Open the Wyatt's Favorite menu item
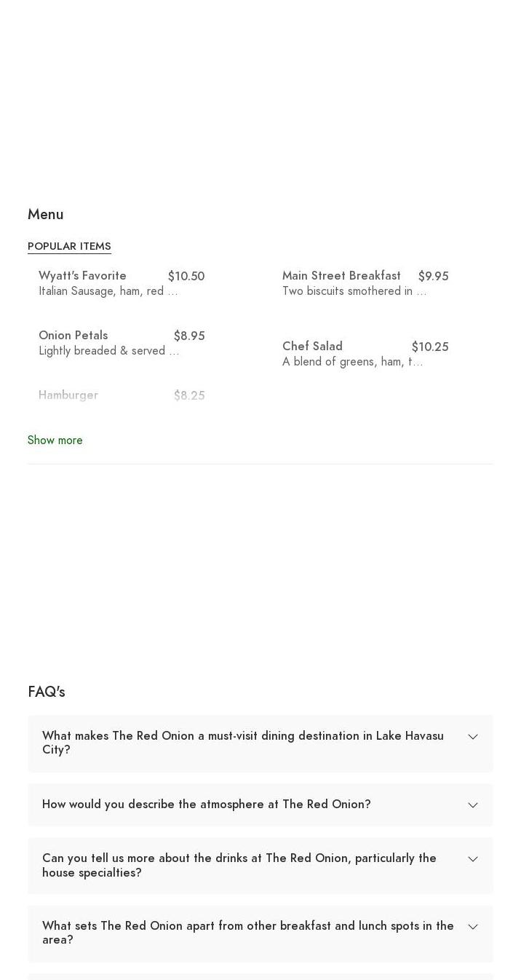 [x=82, y=276]
